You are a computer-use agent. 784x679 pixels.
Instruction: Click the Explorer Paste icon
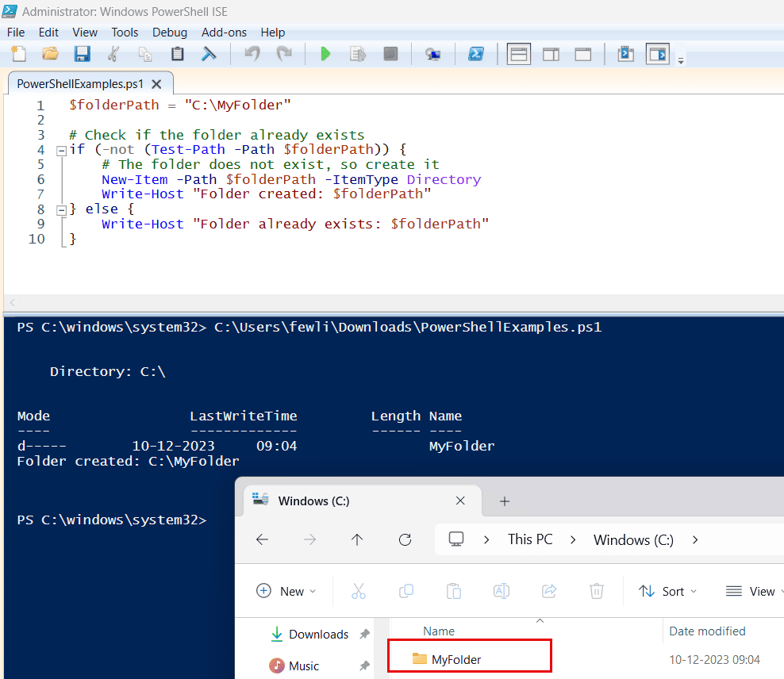point(454,591)
